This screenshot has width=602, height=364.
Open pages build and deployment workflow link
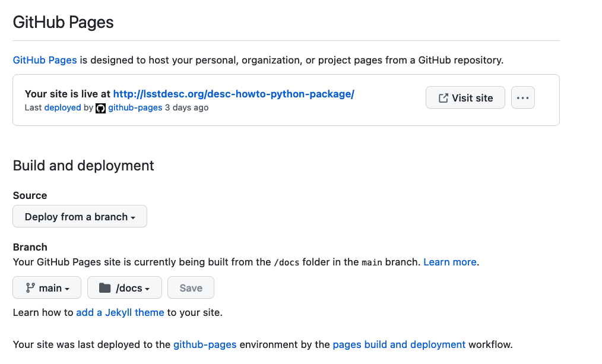(399, 345)
